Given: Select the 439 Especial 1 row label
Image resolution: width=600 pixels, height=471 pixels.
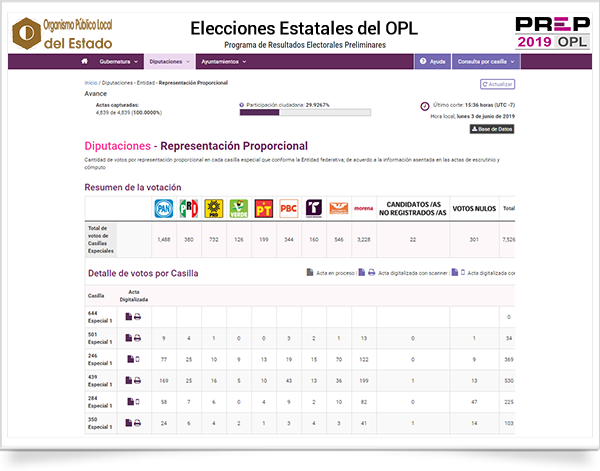Looking at the screenshot, I should tap(100, 381).
